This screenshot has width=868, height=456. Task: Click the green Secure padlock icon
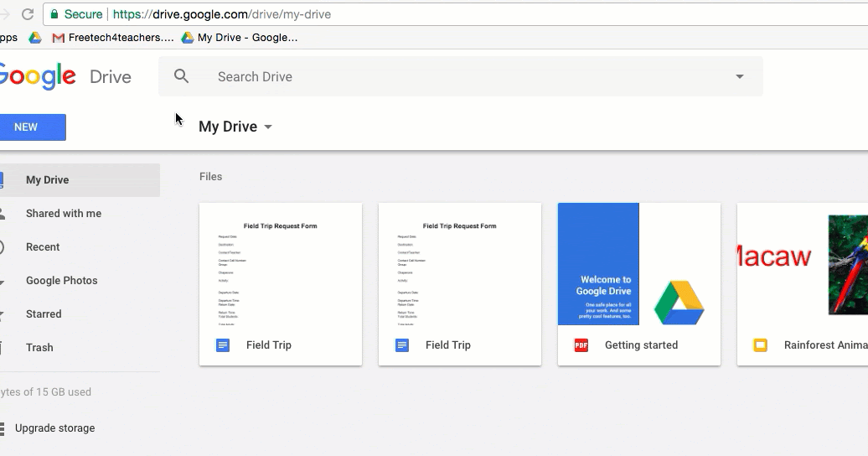point(54,14)
